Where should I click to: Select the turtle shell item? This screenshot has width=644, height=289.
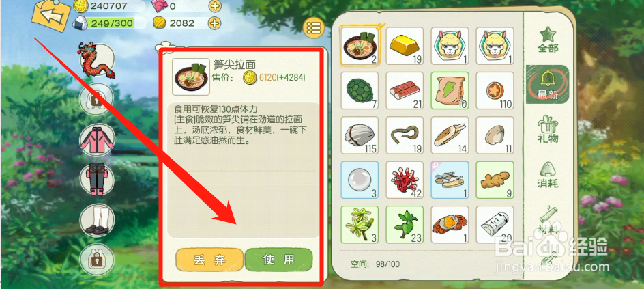click(x=360, y=90)
